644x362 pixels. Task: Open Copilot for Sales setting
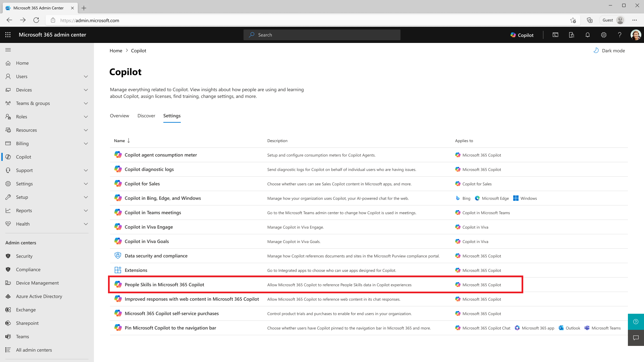(x=142, y=184)
